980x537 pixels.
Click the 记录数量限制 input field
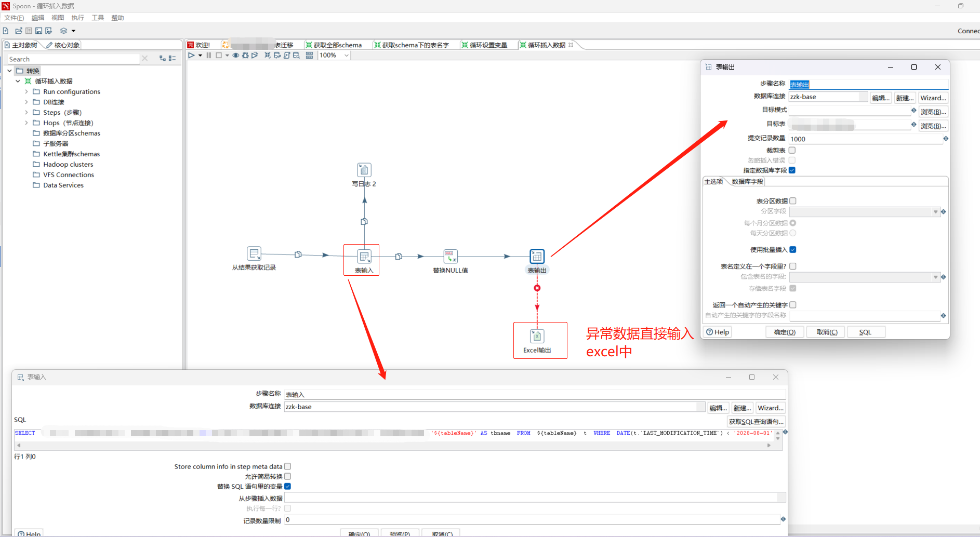coord(533,520)
